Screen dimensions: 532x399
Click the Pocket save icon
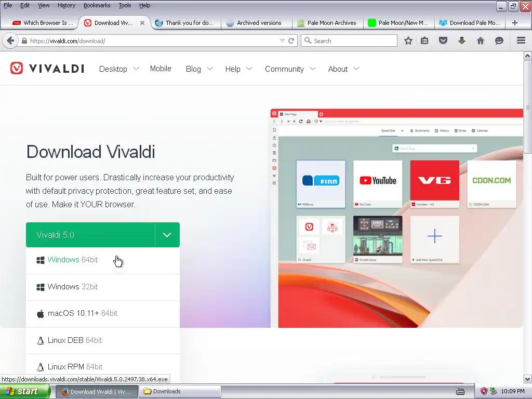(443, 41)
